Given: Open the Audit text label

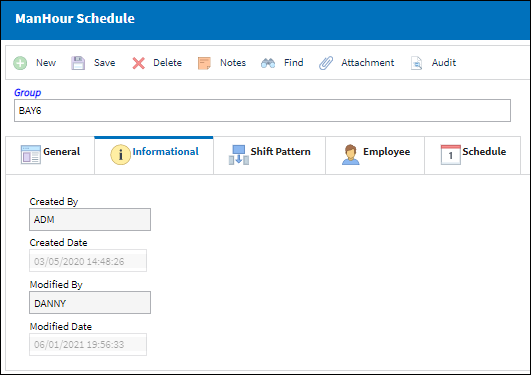Looking at the screenshot, I should tap(444, 63).
